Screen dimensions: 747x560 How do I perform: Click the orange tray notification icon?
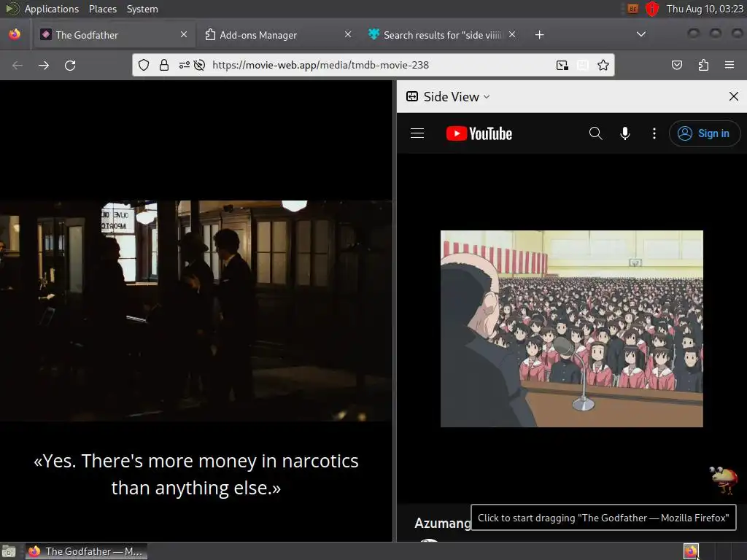(x=632, y=9)
